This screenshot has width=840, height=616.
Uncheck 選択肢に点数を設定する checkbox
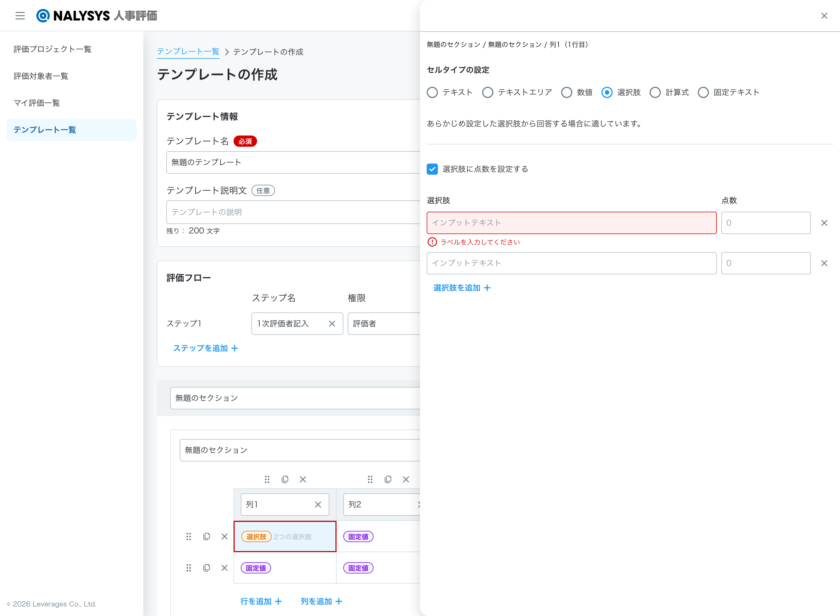(432, 169)
